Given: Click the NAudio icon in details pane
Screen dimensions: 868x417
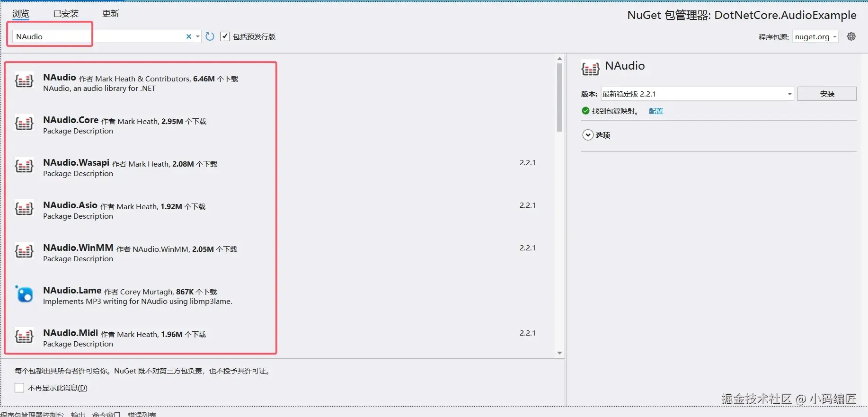Looking at the screenshot, I should tap(591, 69).
